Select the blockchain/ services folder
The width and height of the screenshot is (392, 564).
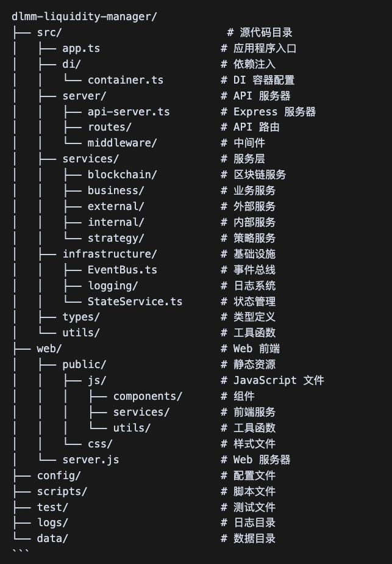[x=122, y=175]
